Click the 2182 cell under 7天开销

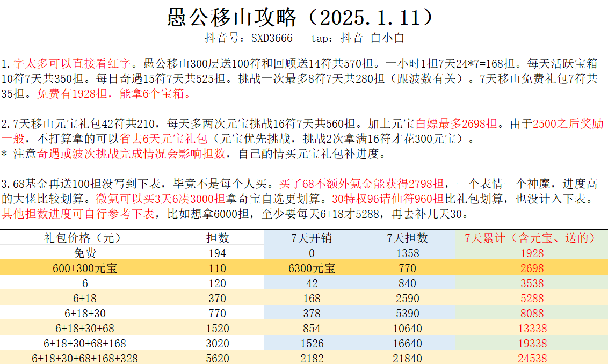point(312,358)
